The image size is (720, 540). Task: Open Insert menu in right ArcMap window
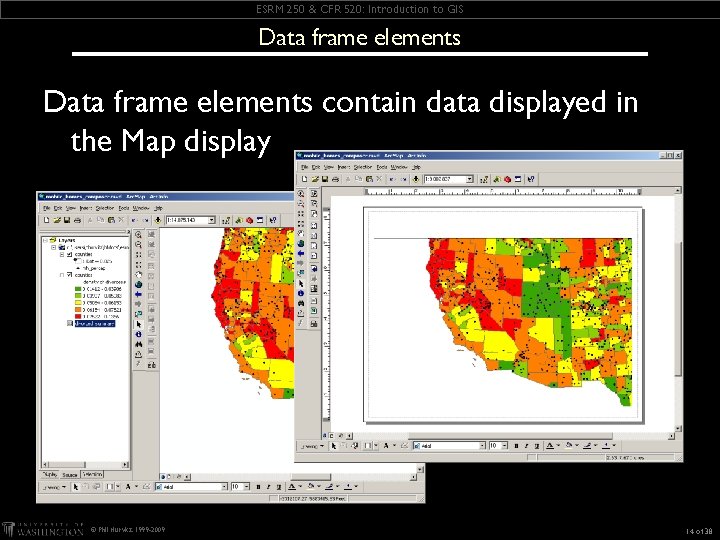click(343, 167)
